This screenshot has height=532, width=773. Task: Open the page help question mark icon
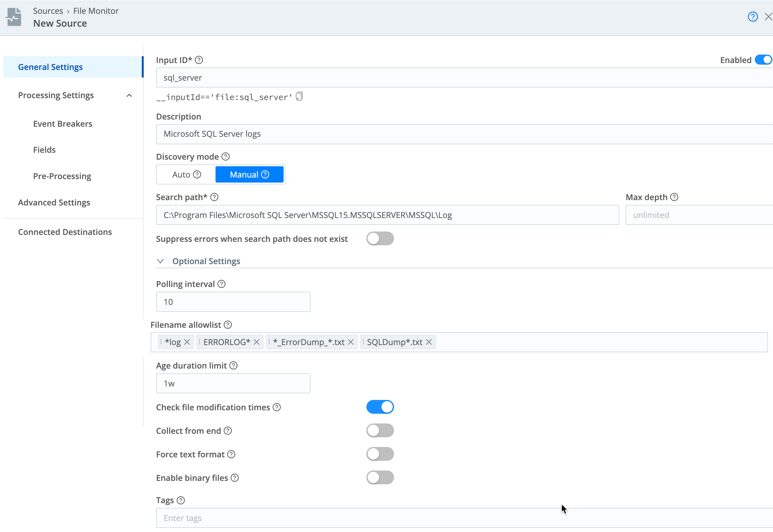pyautogui.click(x=752, y=16)
